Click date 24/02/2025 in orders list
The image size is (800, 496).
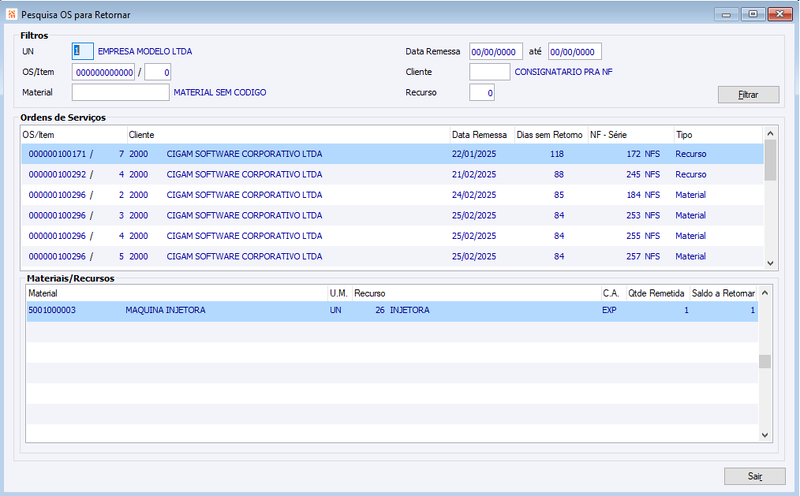(x=473, y=195)
